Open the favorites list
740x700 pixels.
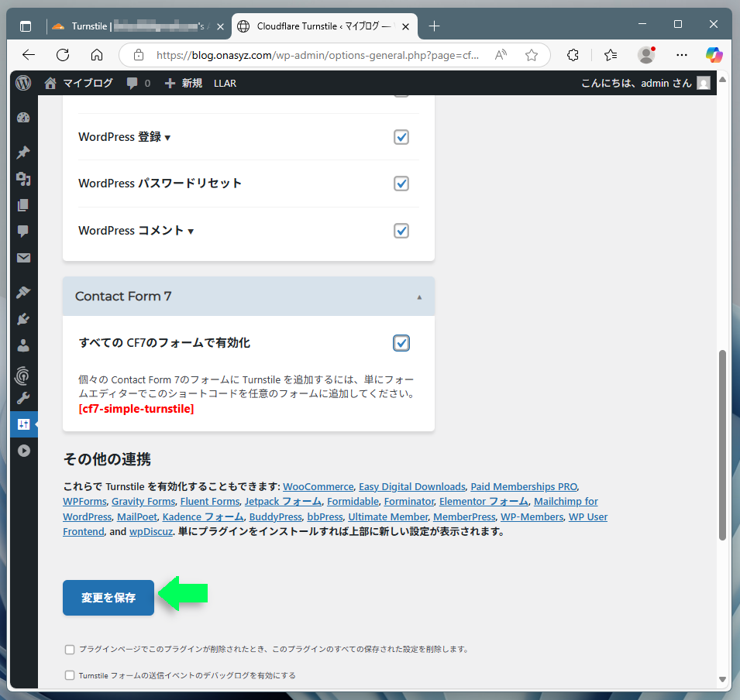[x=611, y=55]
